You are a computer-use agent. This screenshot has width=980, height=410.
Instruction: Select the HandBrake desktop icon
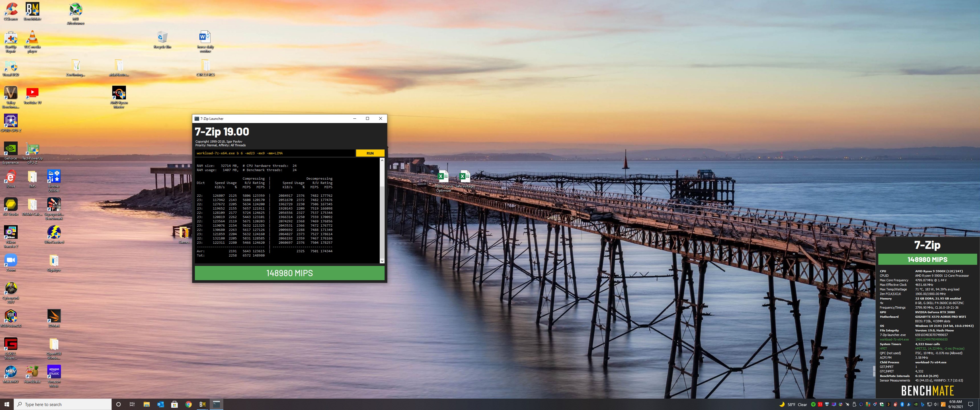click(x=32, y=374)
